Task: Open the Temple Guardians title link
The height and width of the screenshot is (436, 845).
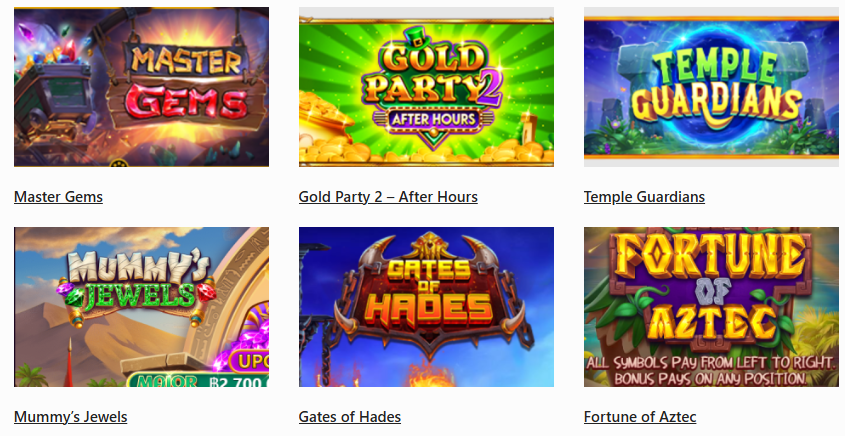Action: pyautogui.click(x=644, y=197)
